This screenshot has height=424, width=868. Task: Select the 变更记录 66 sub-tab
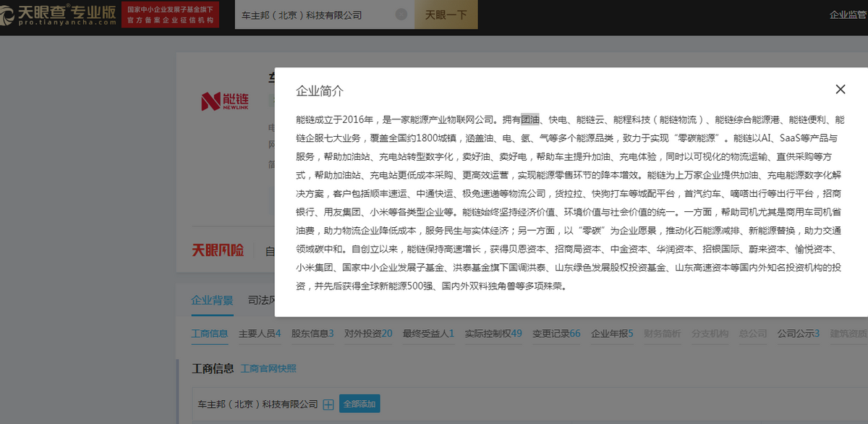point(556,334)
